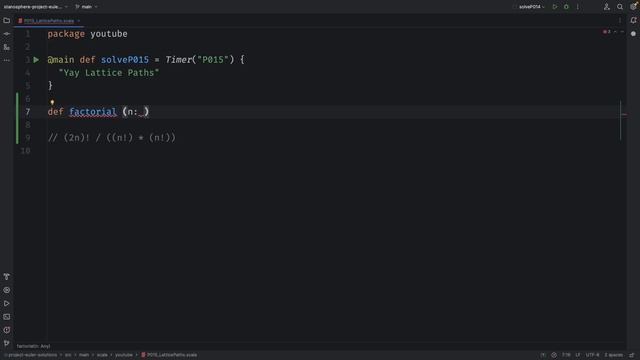The height and width of the screenshot is (360, 640).
Task: Click the Timer call on line 3
Action: pyautogui.click(x=178, y=60)
